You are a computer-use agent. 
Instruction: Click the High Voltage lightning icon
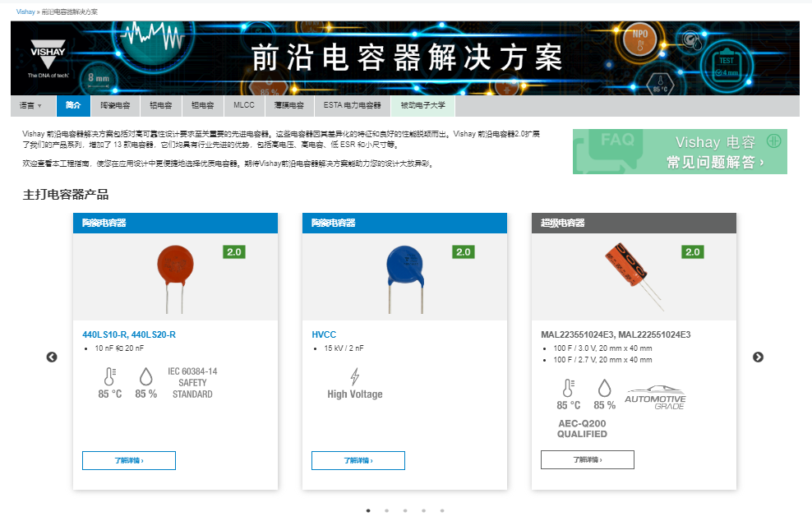355,376
